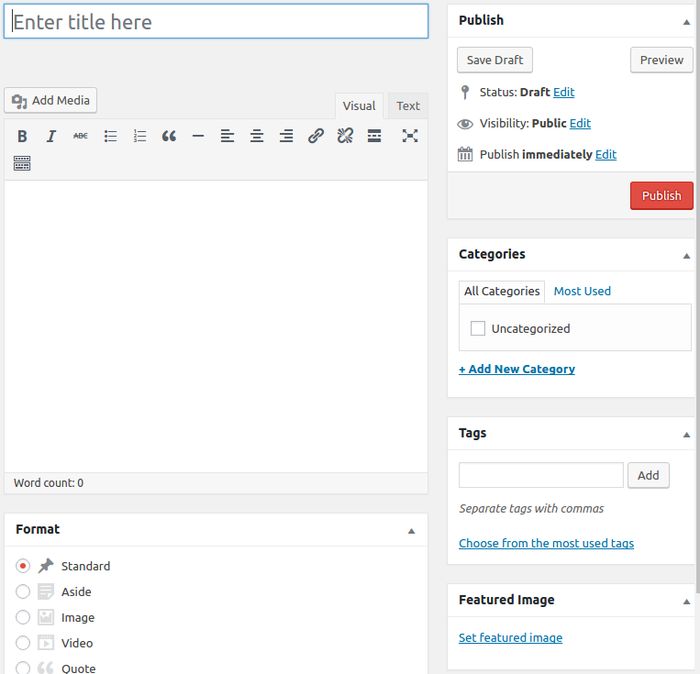Viewport: 700px width, 674px height.
Task: Click the Visibility eye icon
Action: point(465,124)
